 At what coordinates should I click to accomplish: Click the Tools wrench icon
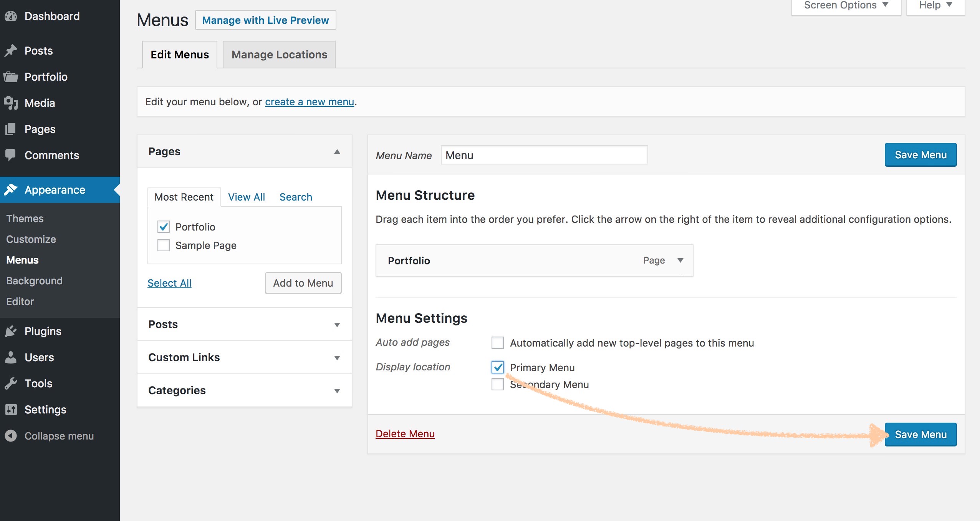click(x=11, y=383)
